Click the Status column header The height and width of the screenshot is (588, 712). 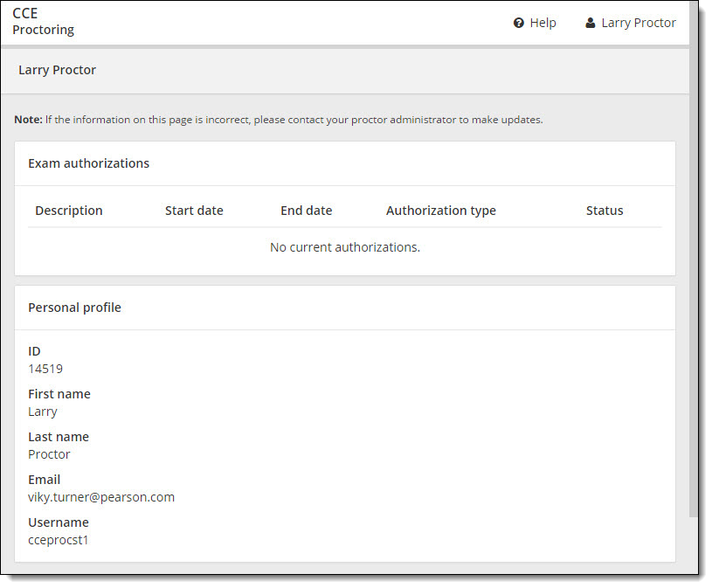[x=605, y=211]
